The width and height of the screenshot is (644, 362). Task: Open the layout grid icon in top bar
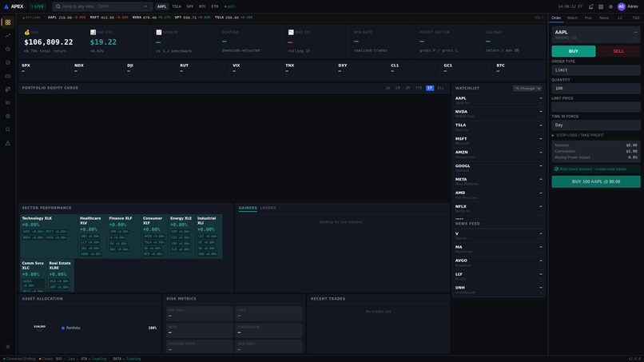tap(601, 6)
